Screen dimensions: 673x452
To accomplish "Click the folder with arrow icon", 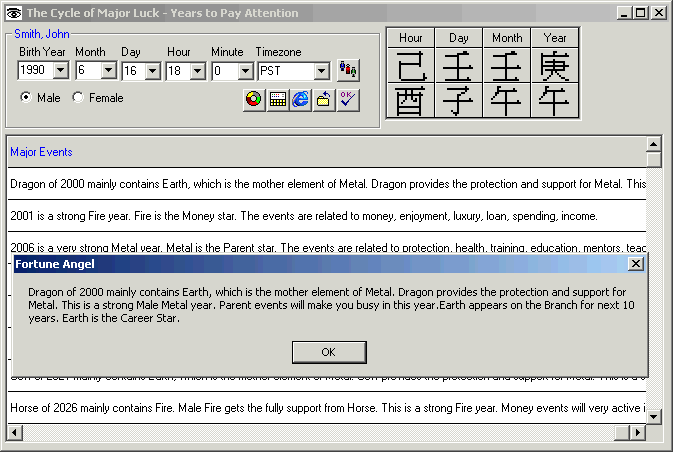I will click(324, 99).
